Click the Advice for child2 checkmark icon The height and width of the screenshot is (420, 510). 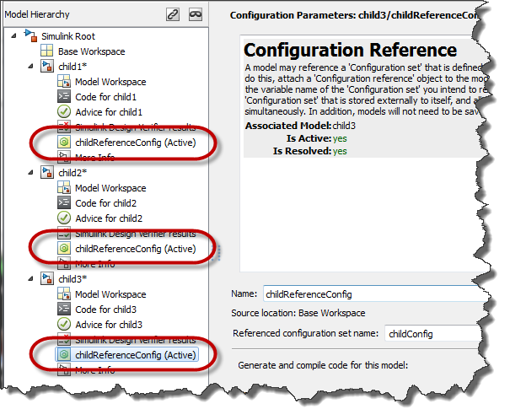64,218
